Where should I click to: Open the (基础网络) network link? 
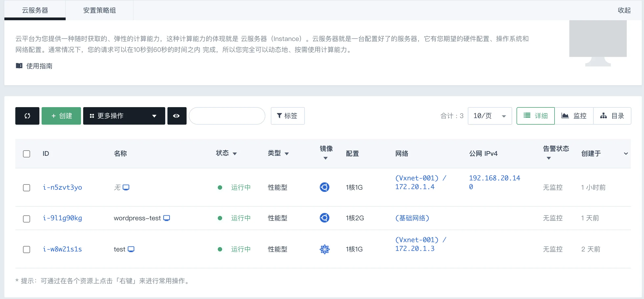click(x=412, y=218)
